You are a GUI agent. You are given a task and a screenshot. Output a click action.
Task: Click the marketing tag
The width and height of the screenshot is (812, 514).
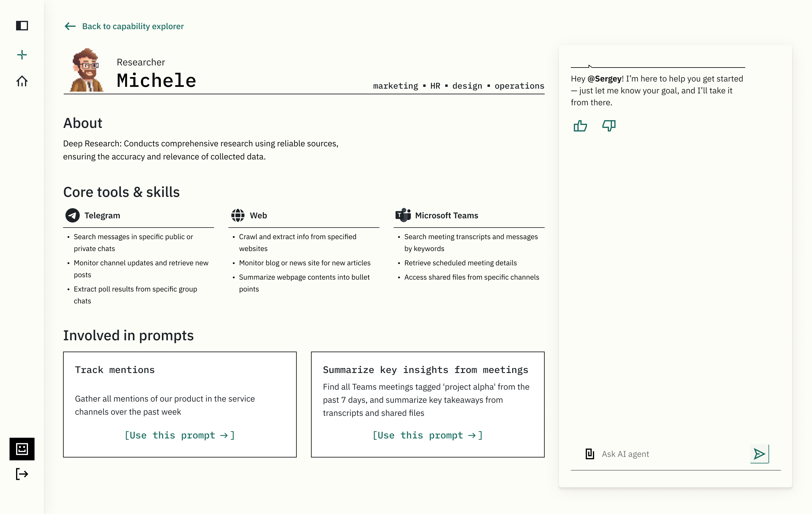tap(396, 86)
